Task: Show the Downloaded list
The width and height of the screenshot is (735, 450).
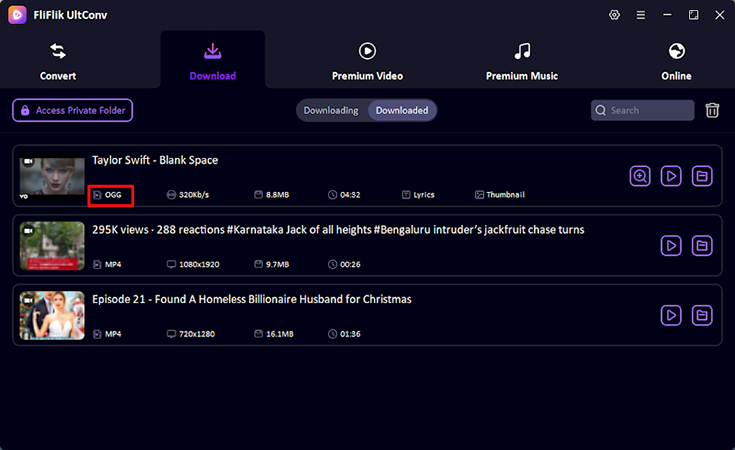Action: pos(402,111)
